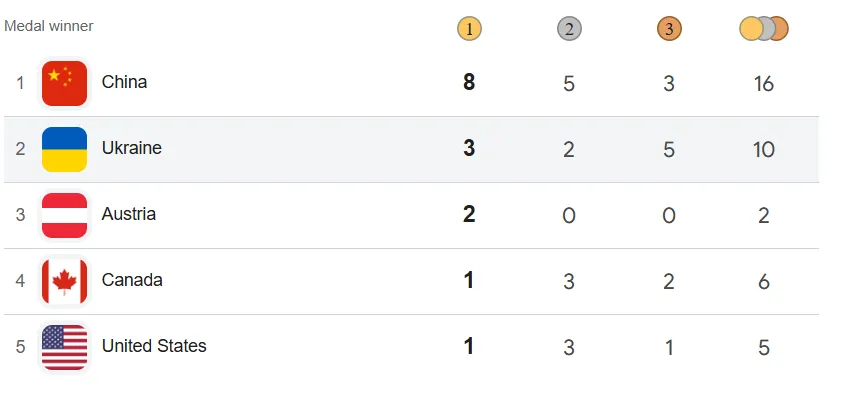Click the Medal winner column header
The width and height of the screenshot is (843, 403).
pyautogui.click(x=49, y=26)
